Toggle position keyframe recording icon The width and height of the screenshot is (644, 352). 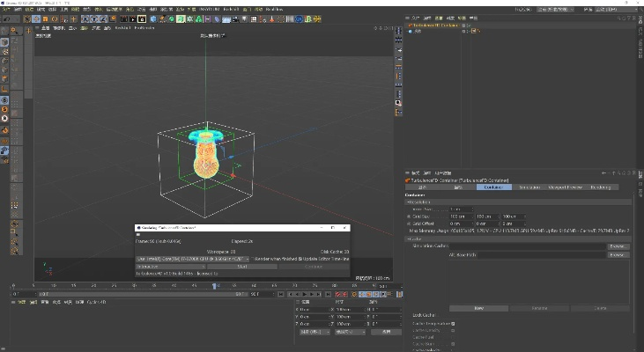click(x=362, y=294)
